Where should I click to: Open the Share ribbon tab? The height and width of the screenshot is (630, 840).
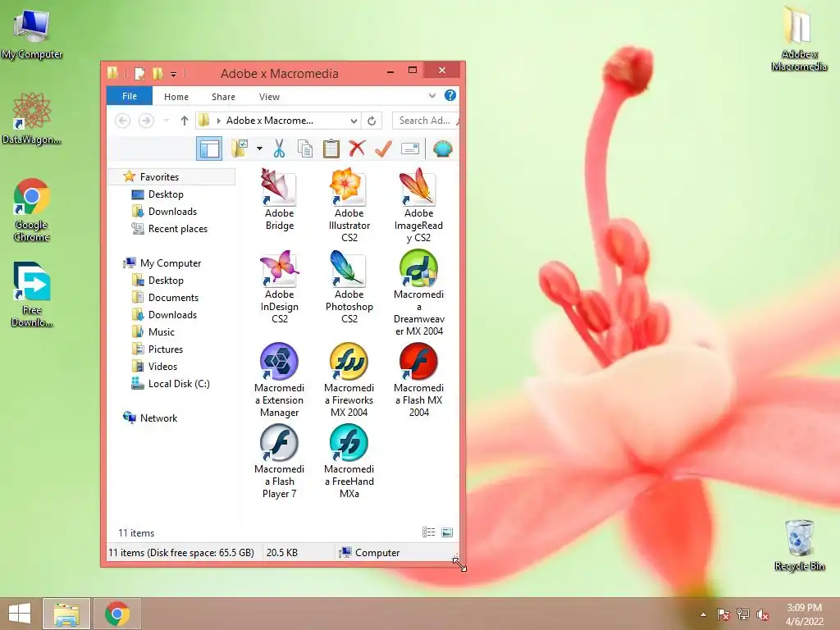click(223, 97)
